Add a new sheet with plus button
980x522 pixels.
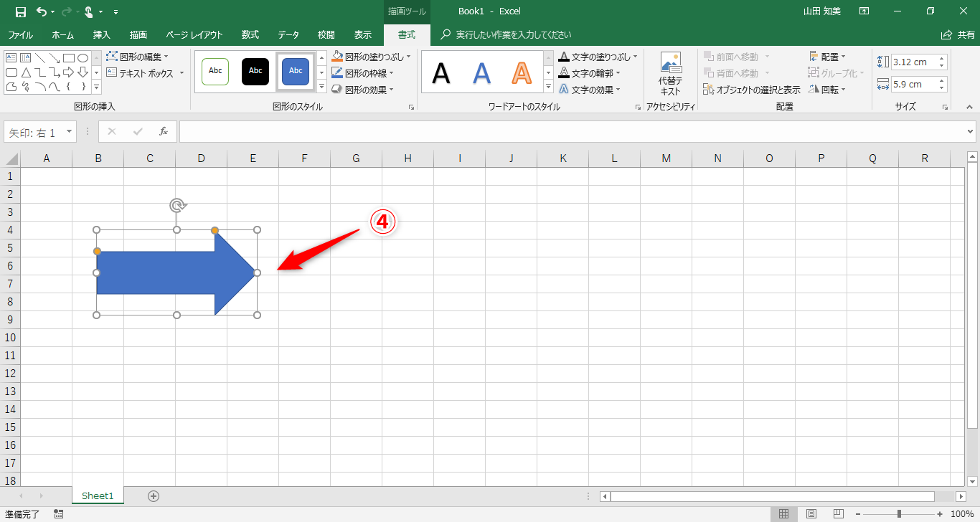point(154,495)
